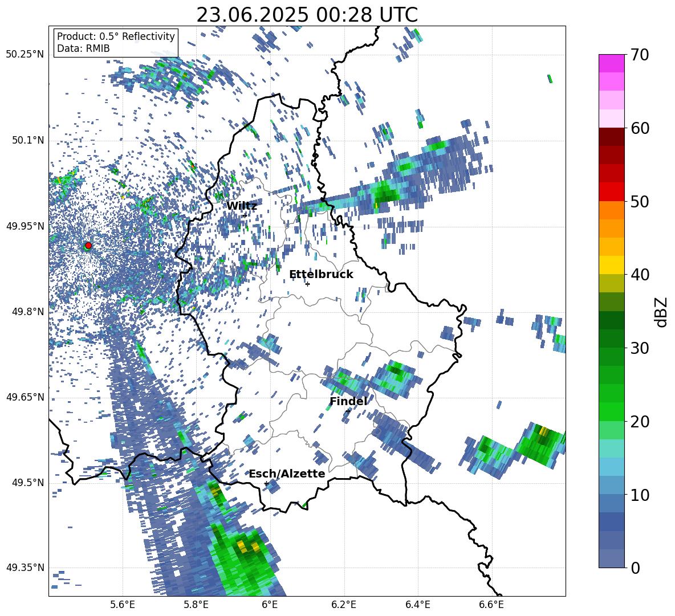Click the magenta top swatch of the colorbar
This screenshot has width=675, height=616.
611,64
